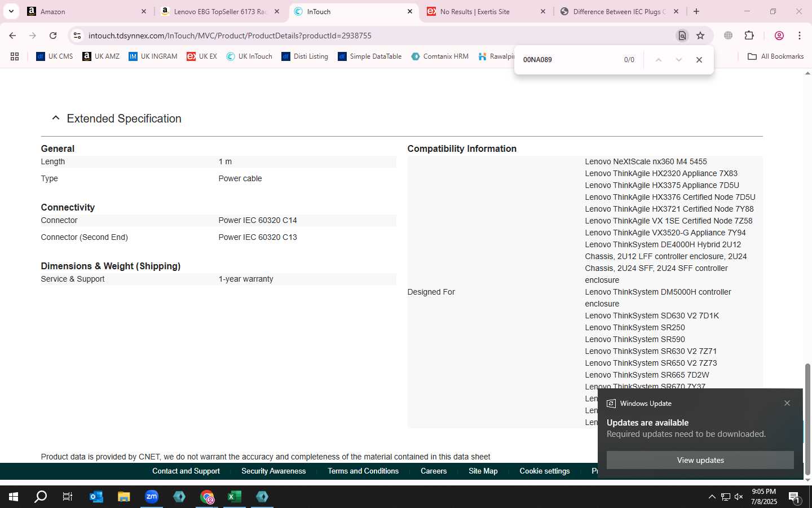
Task: Open new browser tab
Action: [x=696, y=11]
